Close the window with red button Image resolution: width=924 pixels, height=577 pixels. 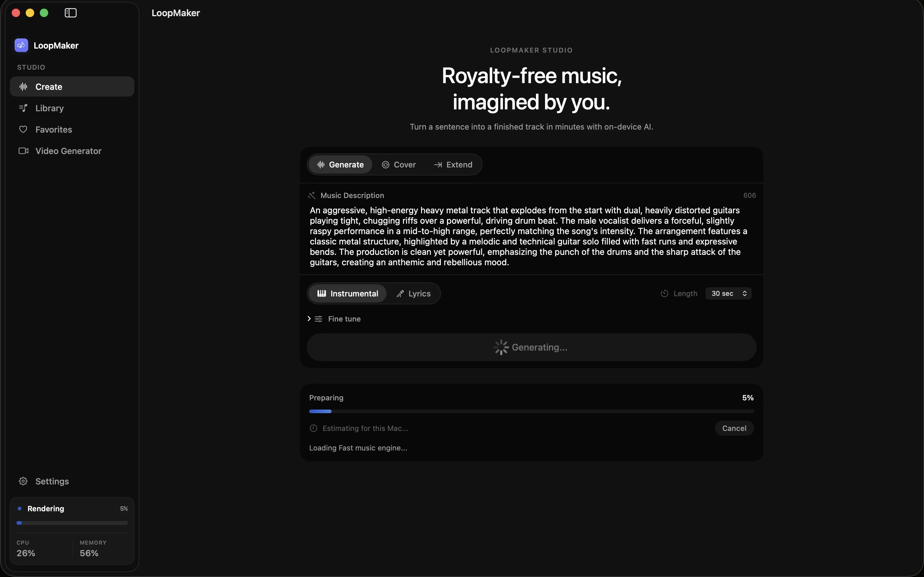(x=16, y=13)
